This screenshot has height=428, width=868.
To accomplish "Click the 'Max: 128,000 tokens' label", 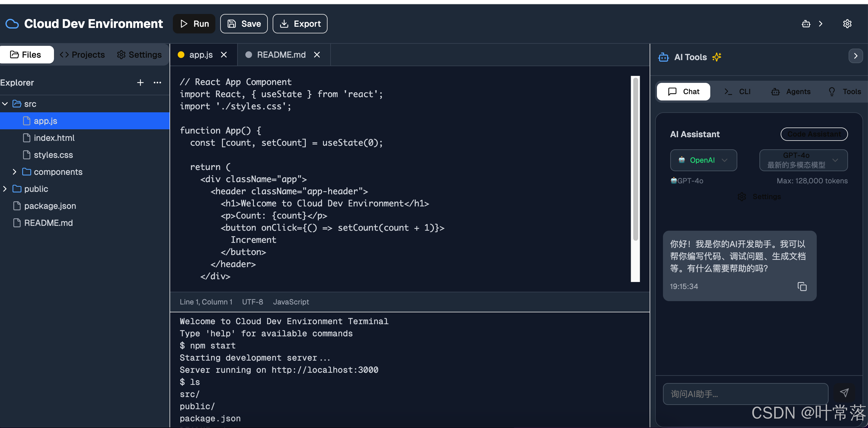I will (x=812, y=181).
